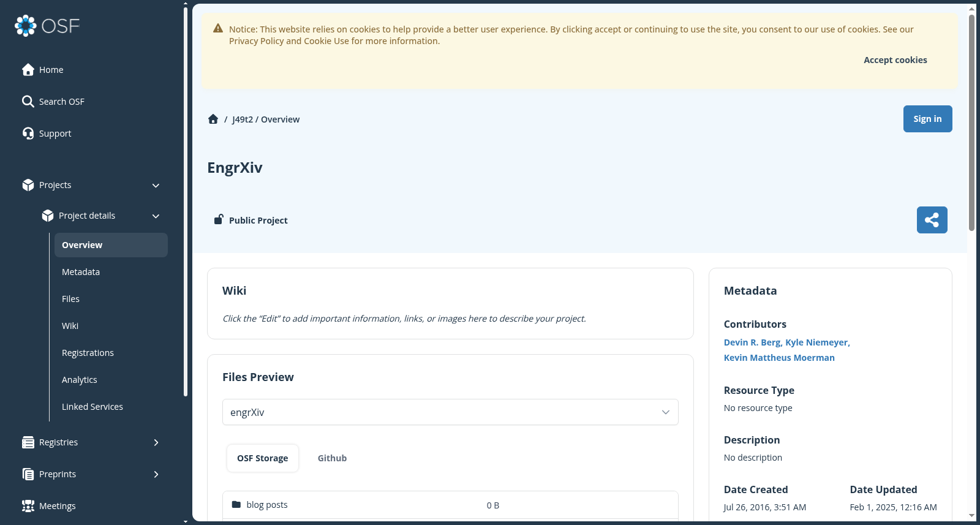The width and height of the screenshot is (980, 525).
Task: Switch to the OSF Storage tab
Action: pyautogui.click(x=263, y=458)
